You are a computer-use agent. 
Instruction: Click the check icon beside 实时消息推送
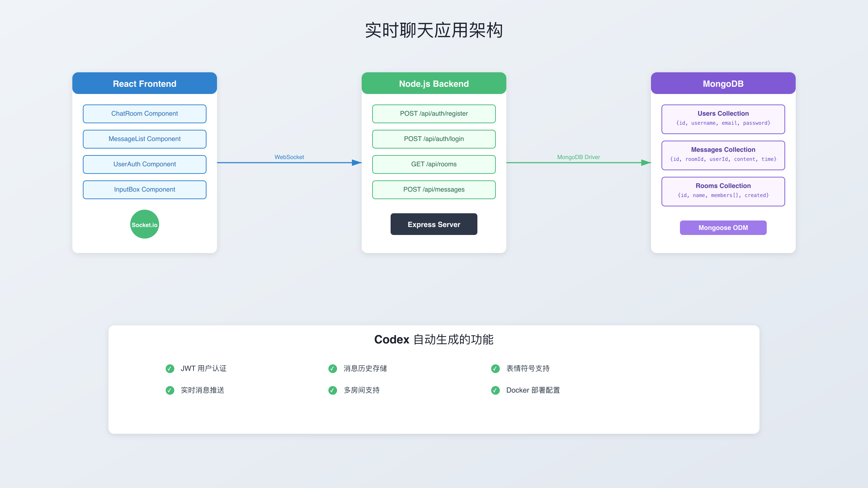click(170, 390)
